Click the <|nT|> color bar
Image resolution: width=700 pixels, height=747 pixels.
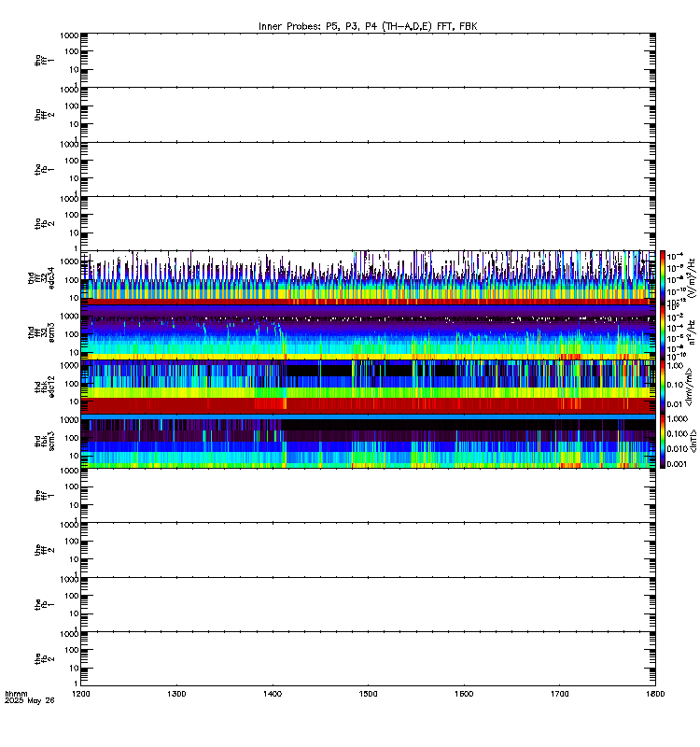tap(663, 441)
